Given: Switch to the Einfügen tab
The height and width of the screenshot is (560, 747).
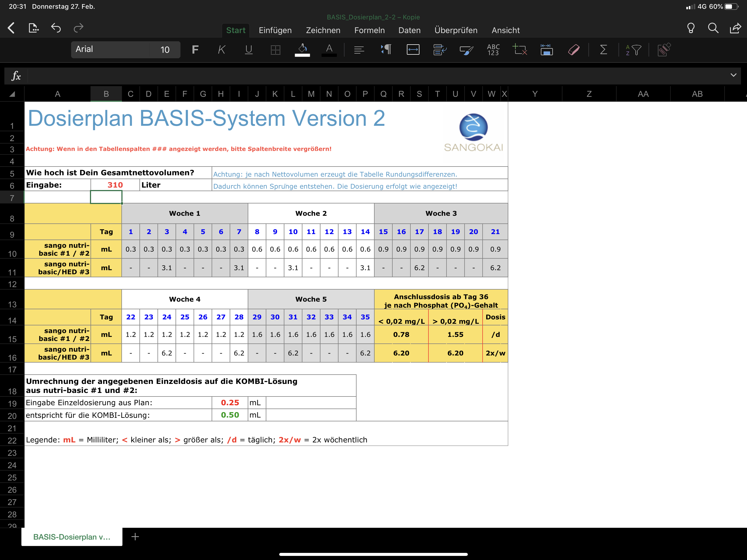Looking at the screenshot, I should [275, 30].
